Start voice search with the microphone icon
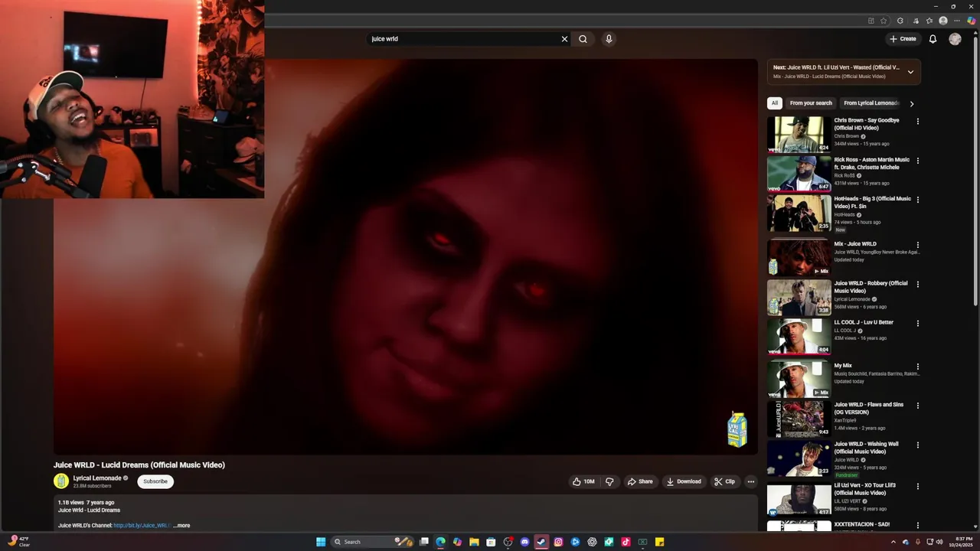The image size is (980, 551). click(609, 39)
